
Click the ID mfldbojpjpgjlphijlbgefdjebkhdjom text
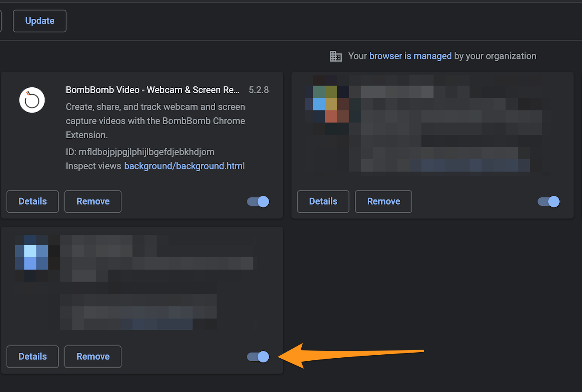(x=140, y=152)
